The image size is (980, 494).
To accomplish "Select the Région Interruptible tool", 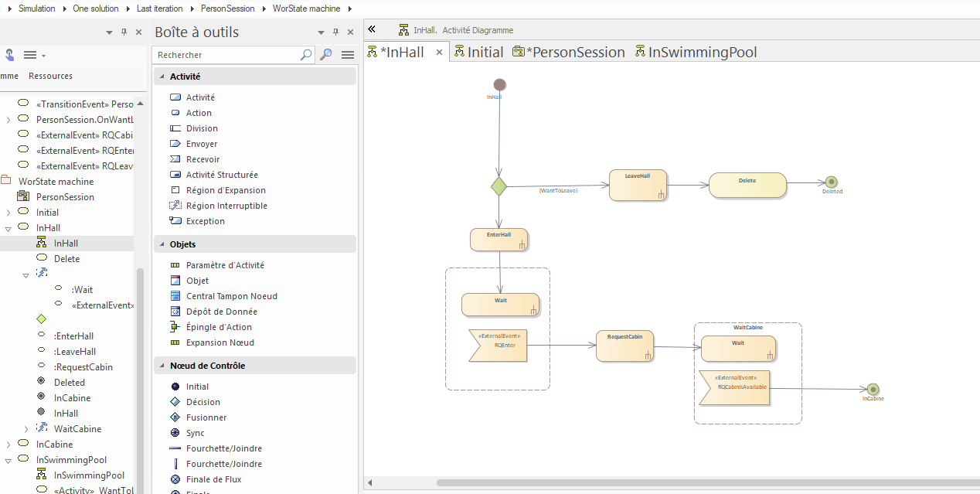I will coord(226,206).
